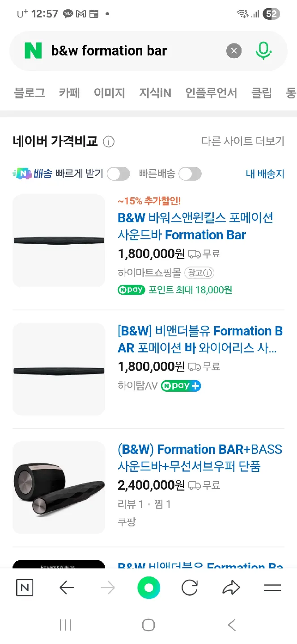Open Naver home from bottom toolbar
Viewport: 297px width, 644px height.
tap(25, 588)
